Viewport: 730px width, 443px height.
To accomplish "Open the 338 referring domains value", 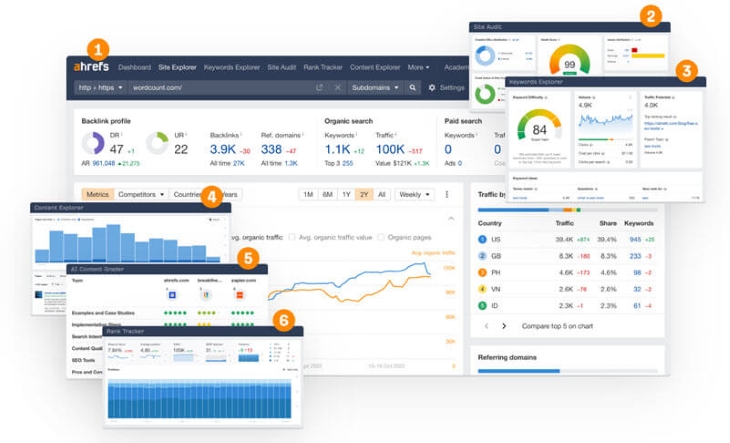I will [x=271, y=149].
